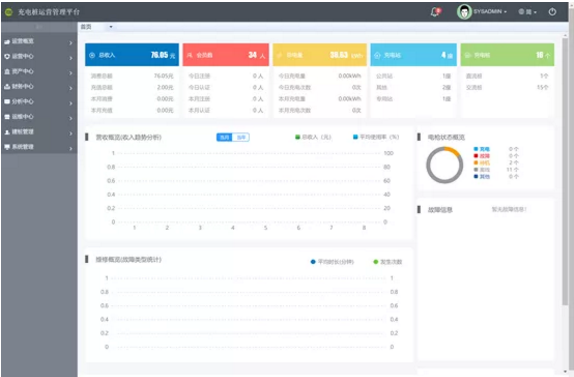Click the 系统管理 monitor icon
The width and height of the screenshot is (574, 377).
coord(7,147)
